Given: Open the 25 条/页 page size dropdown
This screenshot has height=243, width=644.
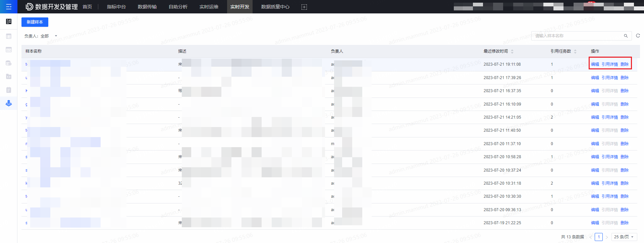Looking at the screenshot, I should tap(624, 237).
